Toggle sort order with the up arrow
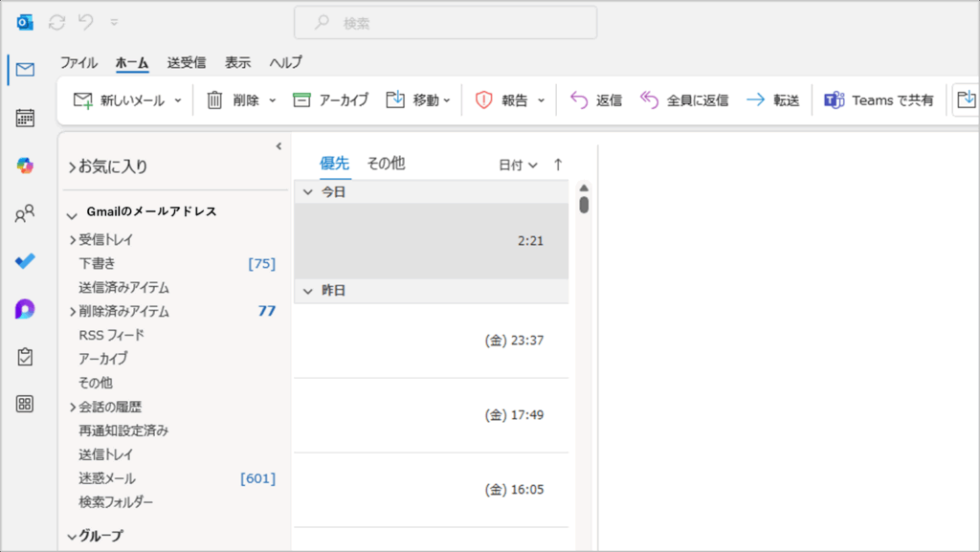Viewport: 980px width, 552px height. coord(558,165)
